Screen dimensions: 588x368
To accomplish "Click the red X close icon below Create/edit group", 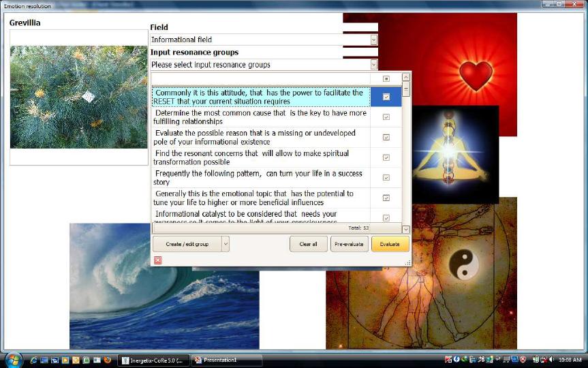I will tap(158, 260).
